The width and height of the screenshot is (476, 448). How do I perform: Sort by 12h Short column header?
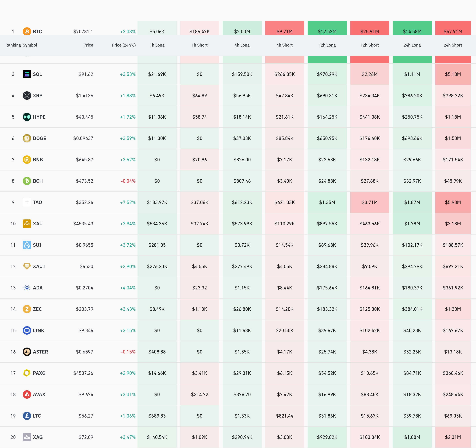(x=369, y=45)
